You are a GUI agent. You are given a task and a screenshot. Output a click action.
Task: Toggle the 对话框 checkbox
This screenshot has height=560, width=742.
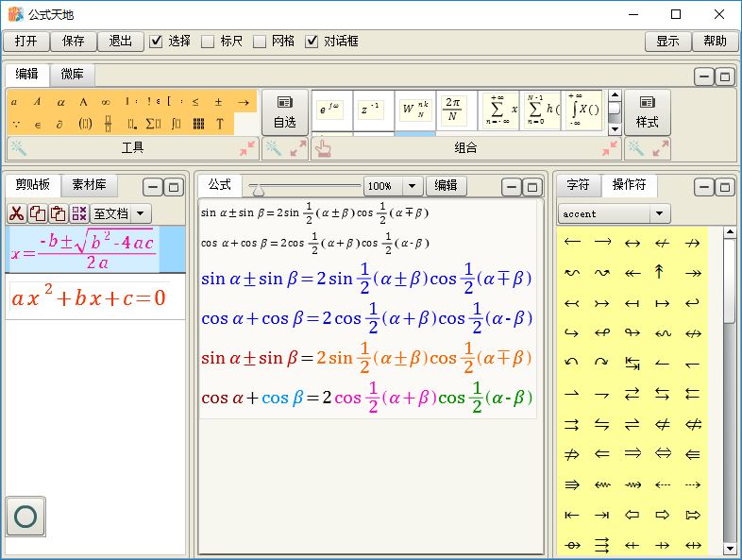tap(312, 42)
